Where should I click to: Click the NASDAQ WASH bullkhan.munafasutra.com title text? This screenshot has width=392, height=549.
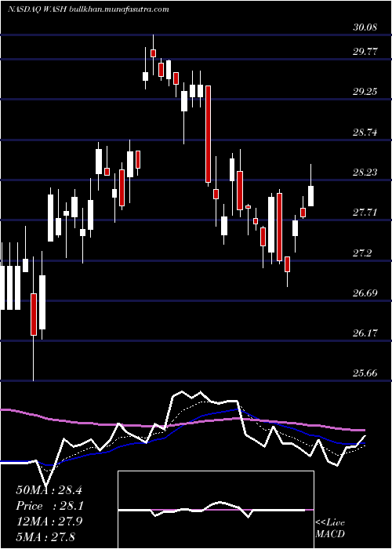[x=88, y=9]
